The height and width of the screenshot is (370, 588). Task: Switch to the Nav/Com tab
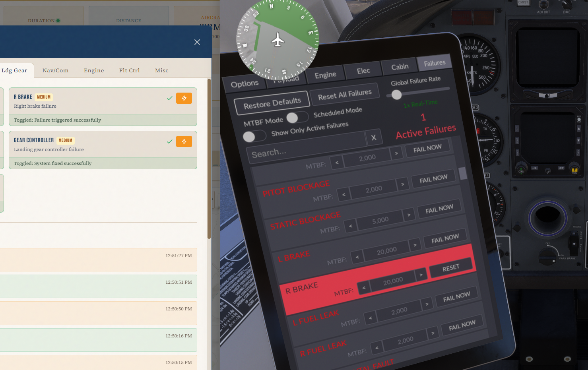pyautogui.click(x=55, y=70)
